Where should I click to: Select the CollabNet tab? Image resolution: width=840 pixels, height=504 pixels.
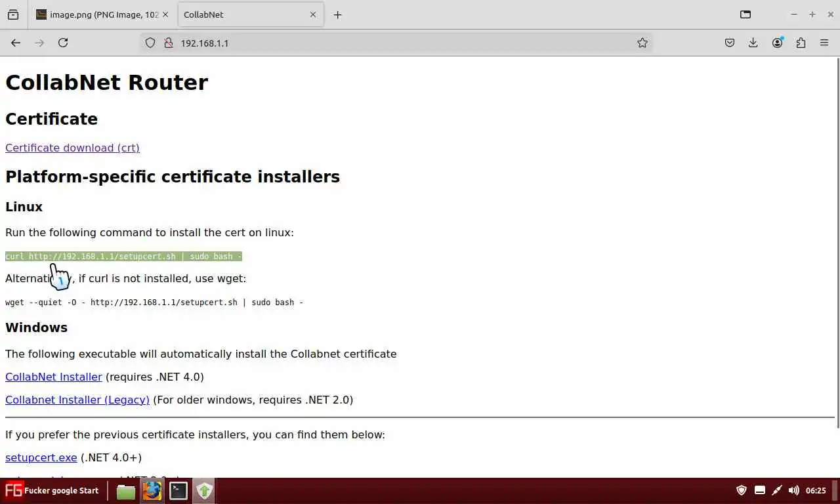click(x=250, y=14)
